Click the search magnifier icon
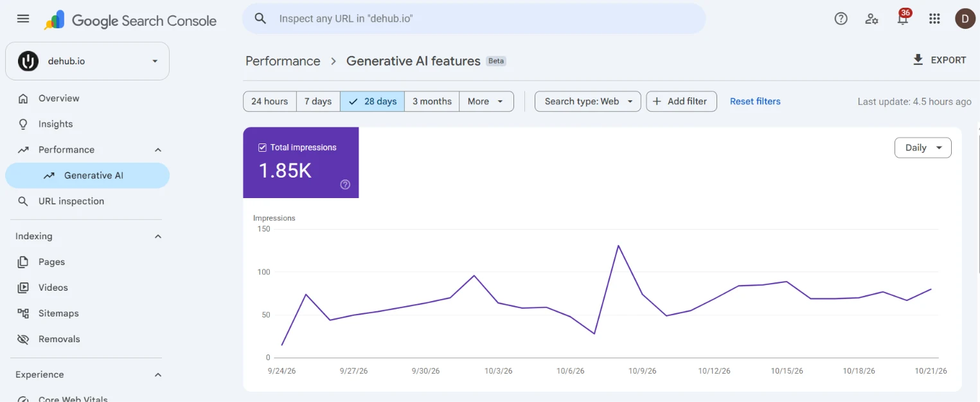Screen dimensions: 980x402 pos(260,19)
